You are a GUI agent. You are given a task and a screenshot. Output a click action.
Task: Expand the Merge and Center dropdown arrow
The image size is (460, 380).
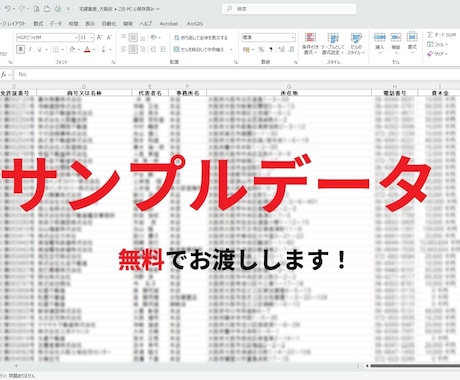coord(231,50)
